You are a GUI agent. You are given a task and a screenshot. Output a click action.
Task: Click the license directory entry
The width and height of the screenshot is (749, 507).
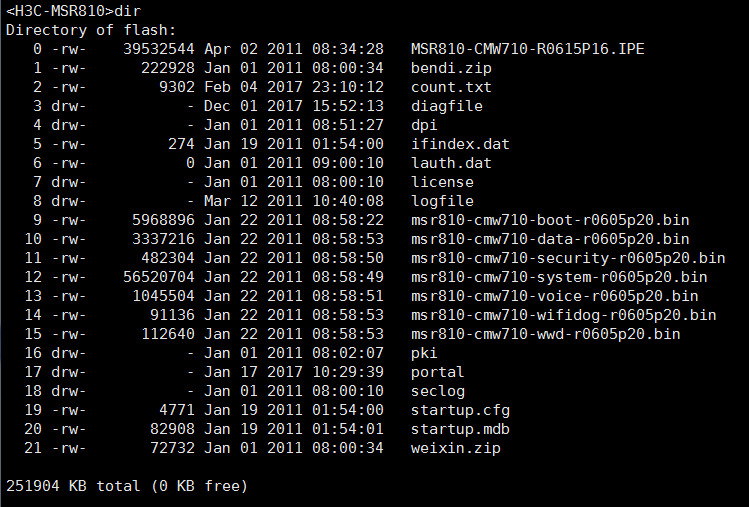[x=442, y=182]
